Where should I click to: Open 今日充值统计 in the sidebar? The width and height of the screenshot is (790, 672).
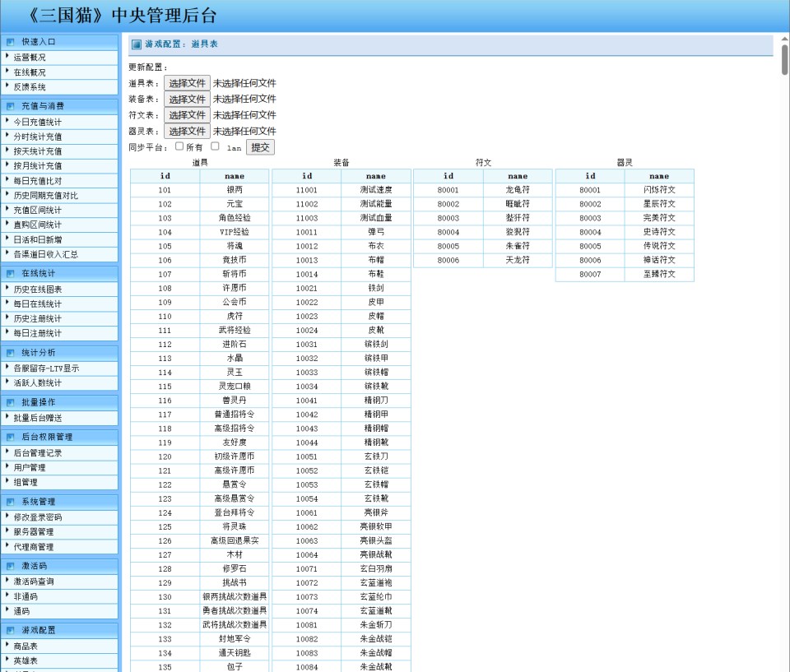tap(37, 122)
